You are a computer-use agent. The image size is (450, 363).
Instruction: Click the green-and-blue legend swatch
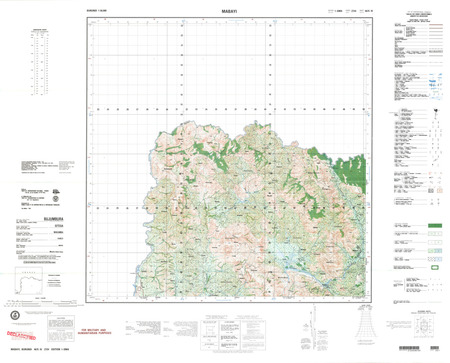tap(435, 251)
